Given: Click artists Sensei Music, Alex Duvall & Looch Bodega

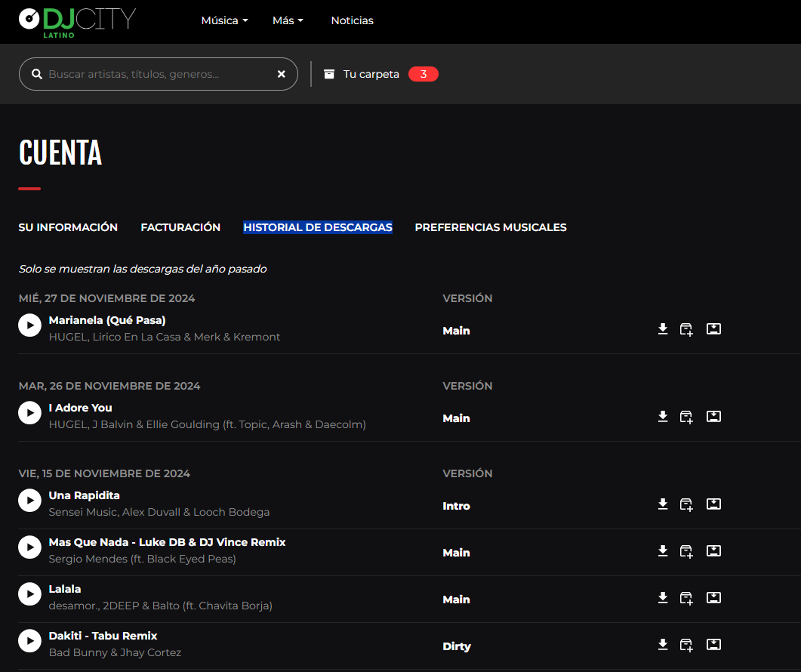Looking at the screenshot, I should click(x=159, y=512).
